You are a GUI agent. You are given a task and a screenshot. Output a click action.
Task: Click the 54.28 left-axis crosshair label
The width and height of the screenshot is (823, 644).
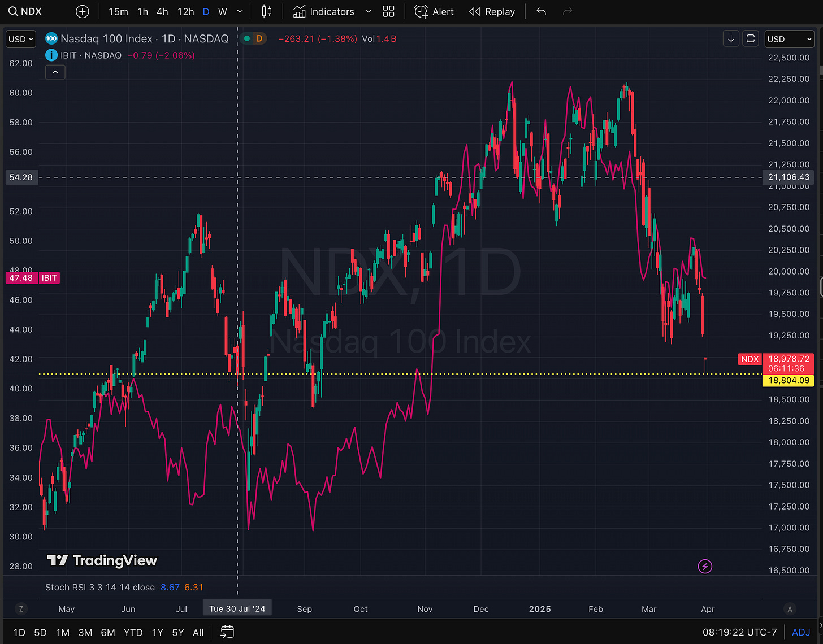[x=21, y=177]
